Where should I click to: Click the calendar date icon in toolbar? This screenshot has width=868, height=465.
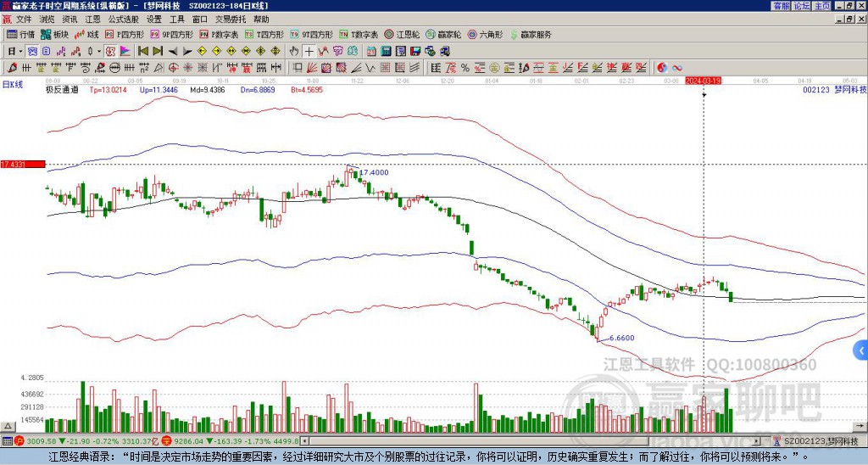[x=371, y=52]
